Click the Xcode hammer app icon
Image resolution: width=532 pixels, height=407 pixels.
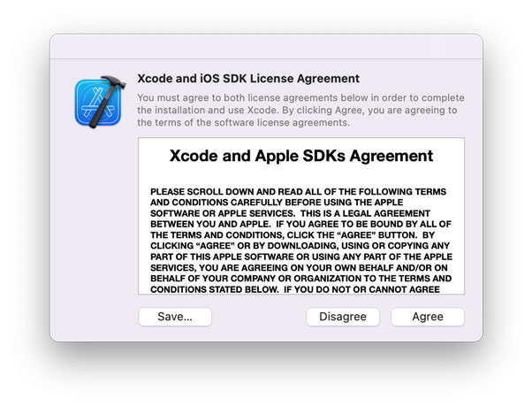100,102
